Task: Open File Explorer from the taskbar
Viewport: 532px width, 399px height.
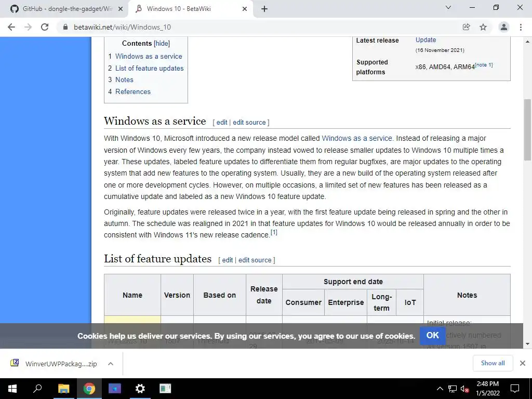Action: (x=63, y=389)
